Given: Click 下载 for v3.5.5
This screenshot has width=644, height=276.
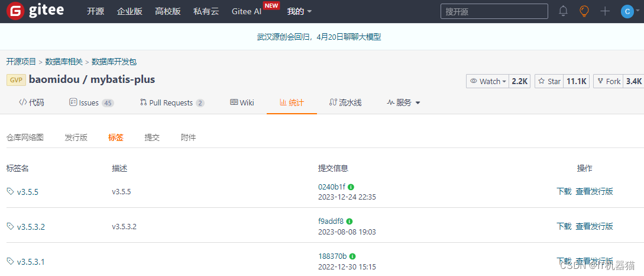Looking at the screenshot, I should (564, 191).
